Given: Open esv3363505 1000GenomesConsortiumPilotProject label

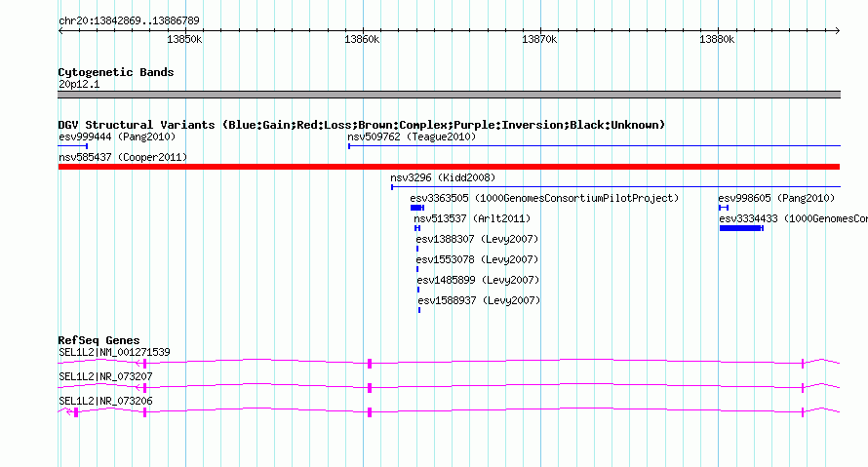Looking at the screenshot, I should point(544,198).
